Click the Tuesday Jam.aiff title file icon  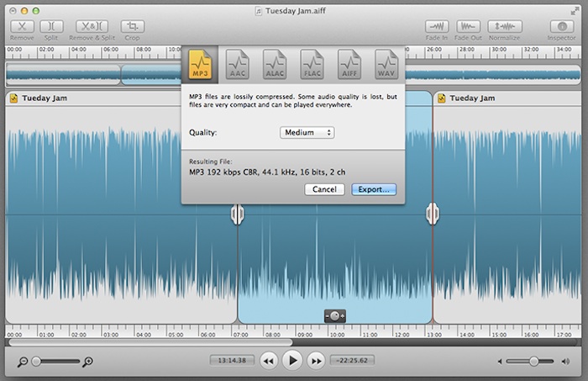259,11
